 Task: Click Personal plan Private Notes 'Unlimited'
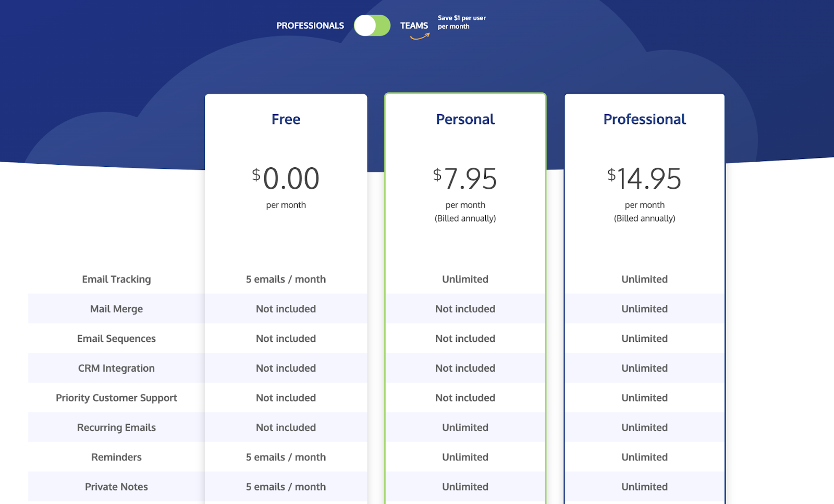tap(465, 487)
